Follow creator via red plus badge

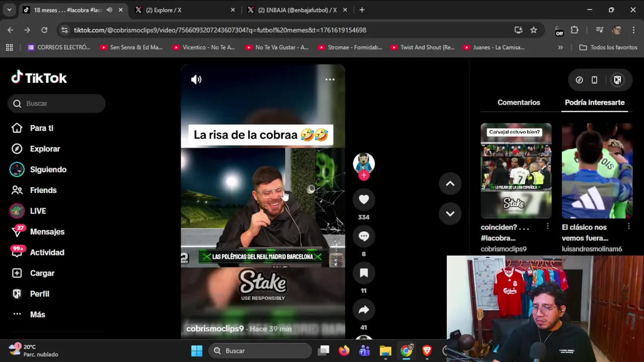pos(364,175)
